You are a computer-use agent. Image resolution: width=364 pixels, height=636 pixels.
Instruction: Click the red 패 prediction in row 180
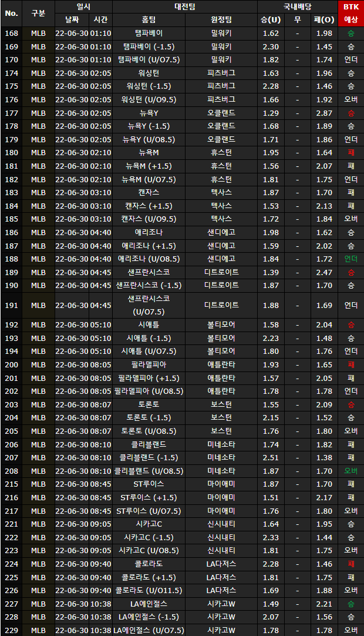point(351,152)
